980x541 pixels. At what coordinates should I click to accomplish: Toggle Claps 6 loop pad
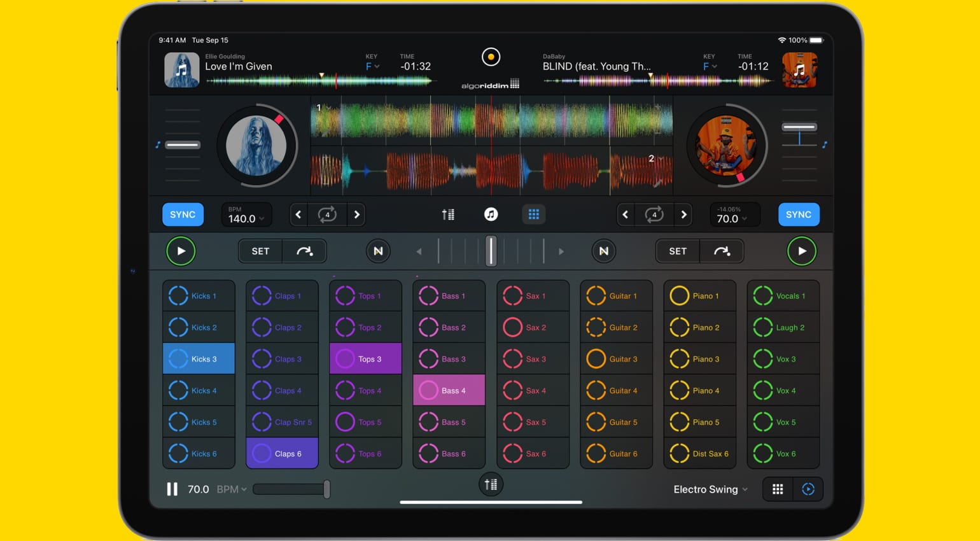[x=282, y=453]
